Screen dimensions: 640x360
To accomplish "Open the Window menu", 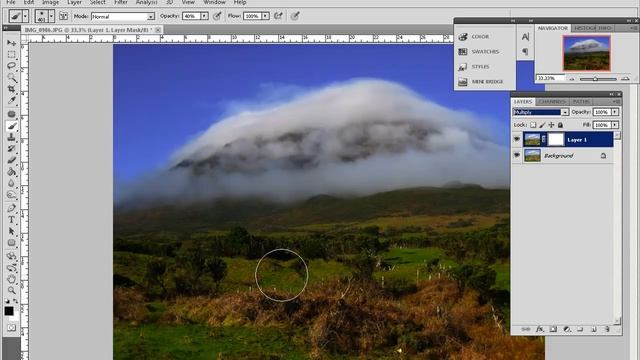I will (x=214, y=2).
